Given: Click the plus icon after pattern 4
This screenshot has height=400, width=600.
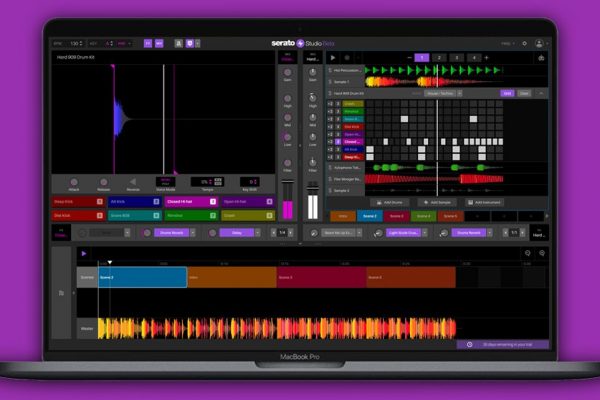Looking at the screenshot, I should [x=487, y=58].
